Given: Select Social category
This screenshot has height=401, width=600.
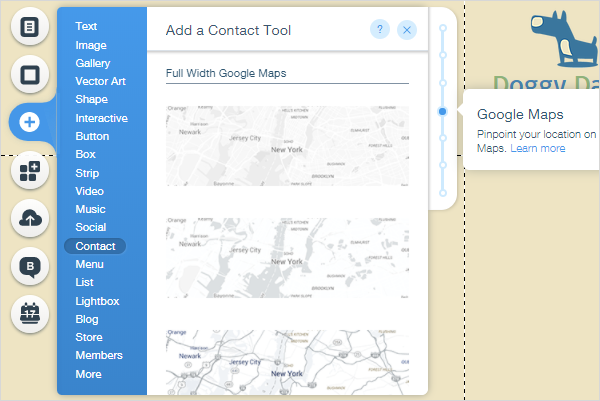Looking at the screenshot, I should point(91,227).
